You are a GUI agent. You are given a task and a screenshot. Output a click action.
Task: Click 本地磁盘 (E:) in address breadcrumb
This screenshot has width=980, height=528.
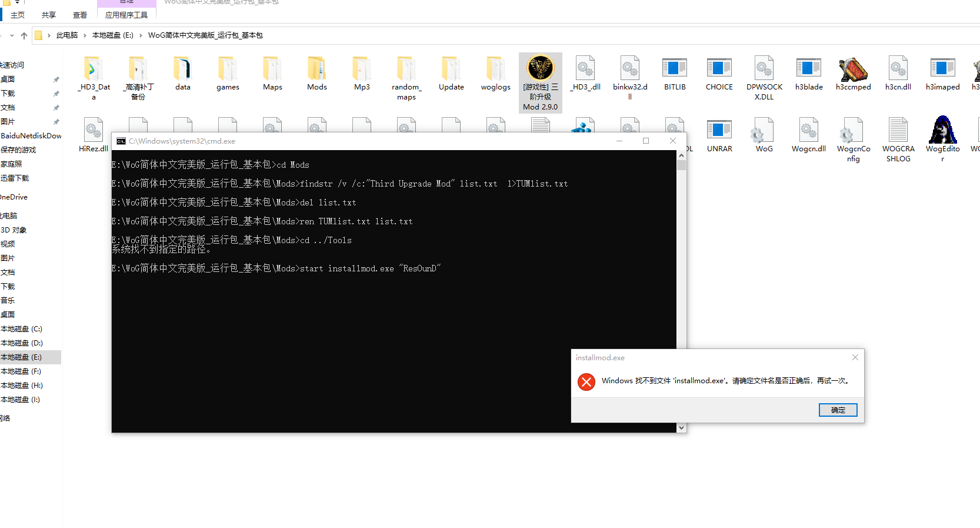(x=113, y=35)
